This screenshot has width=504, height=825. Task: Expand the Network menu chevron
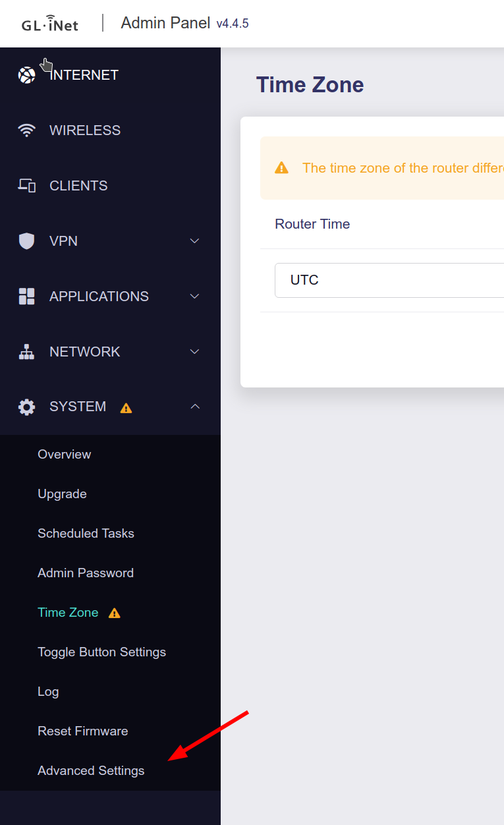click(x=194, y=352)
